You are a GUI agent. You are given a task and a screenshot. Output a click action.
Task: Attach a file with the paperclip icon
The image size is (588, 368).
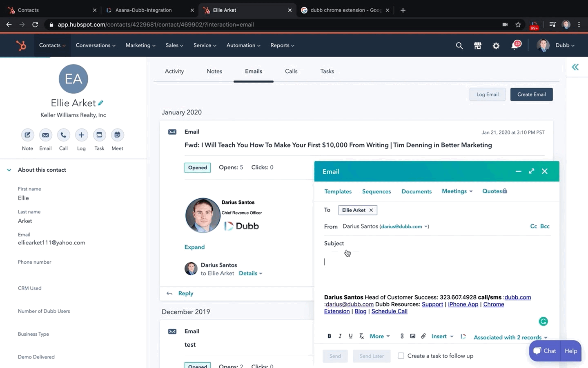pyautogui.click(x=423, y=336)
